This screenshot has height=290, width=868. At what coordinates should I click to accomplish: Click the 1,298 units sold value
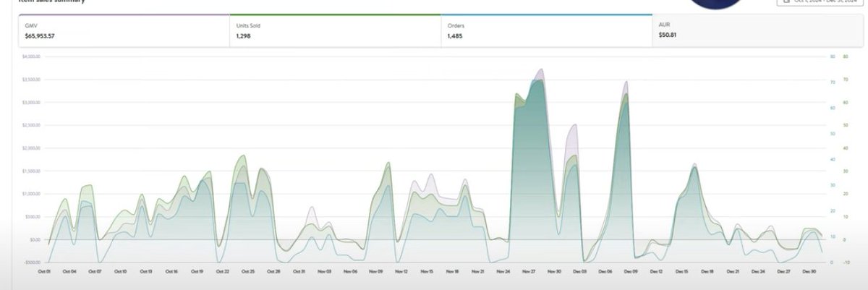click(243, 35)
